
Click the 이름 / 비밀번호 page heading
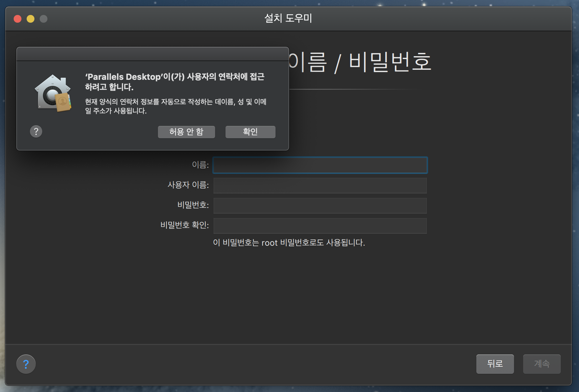[x=360, y=62]
